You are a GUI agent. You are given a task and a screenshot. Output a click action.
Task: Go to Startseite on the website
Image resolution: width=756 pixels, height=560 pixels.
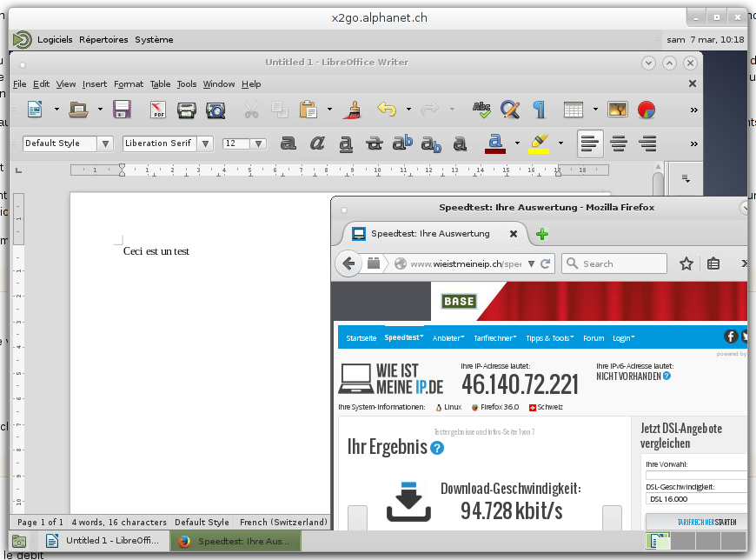click(361, 338)
